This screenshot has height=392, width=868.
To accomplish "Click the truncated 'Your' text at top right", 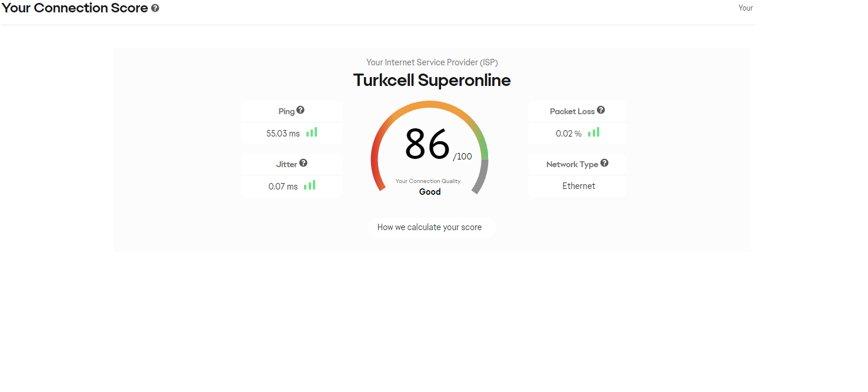I will (745, 8).
